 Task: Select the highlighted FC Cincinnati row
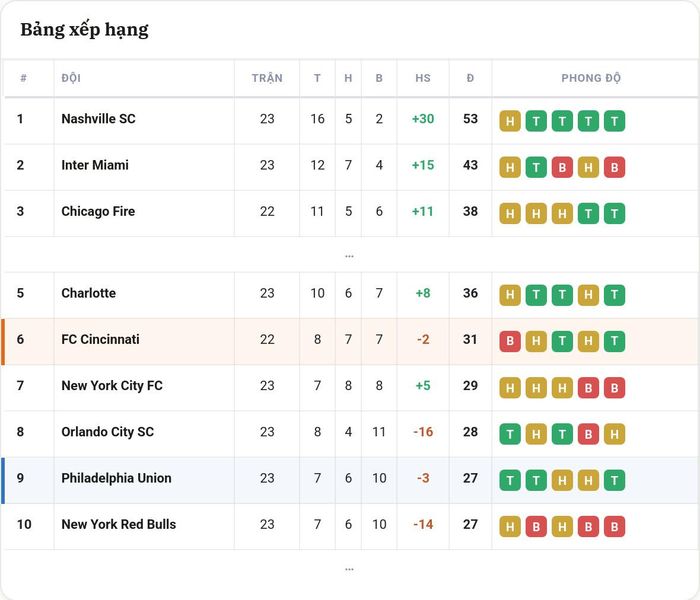[350, 342]
